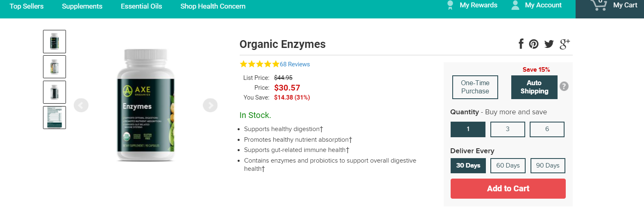
Task: Share product on Google Plus
Action: [x=565, y=44]
